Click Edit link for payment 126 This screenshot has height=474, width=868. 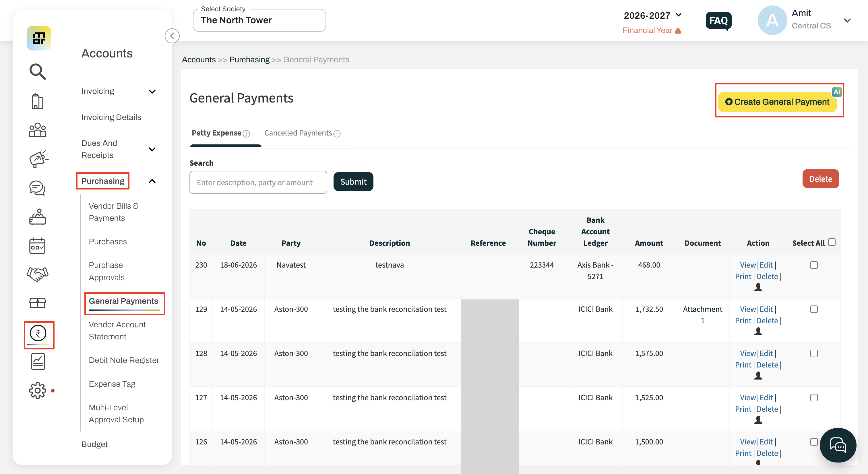[766, 442]
